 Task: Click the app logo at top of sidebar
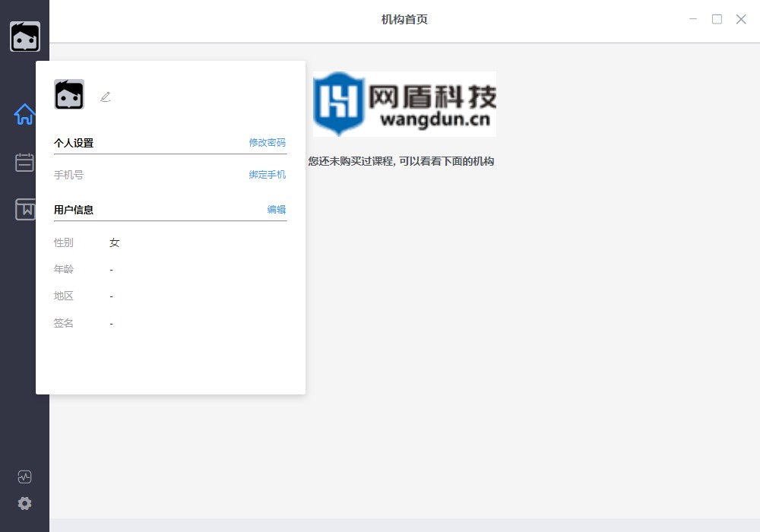[x=25, y=36]
